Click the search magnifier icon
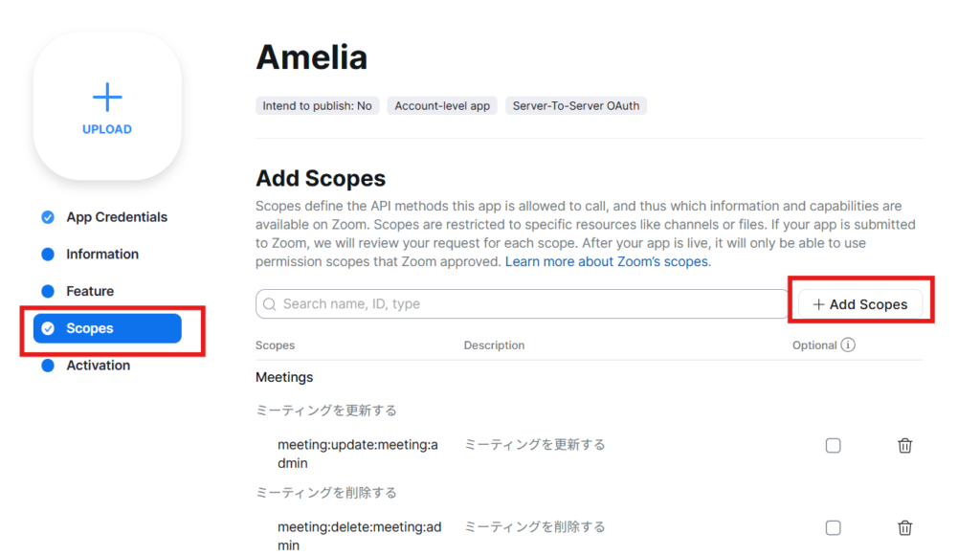980x556 pixels. pos(270,304)
